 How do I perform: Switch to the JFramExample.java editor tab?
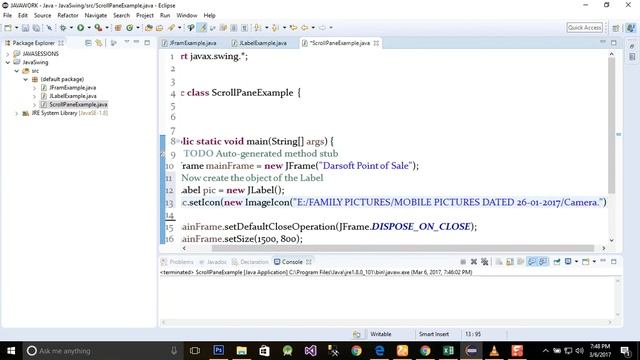[189, 43]
